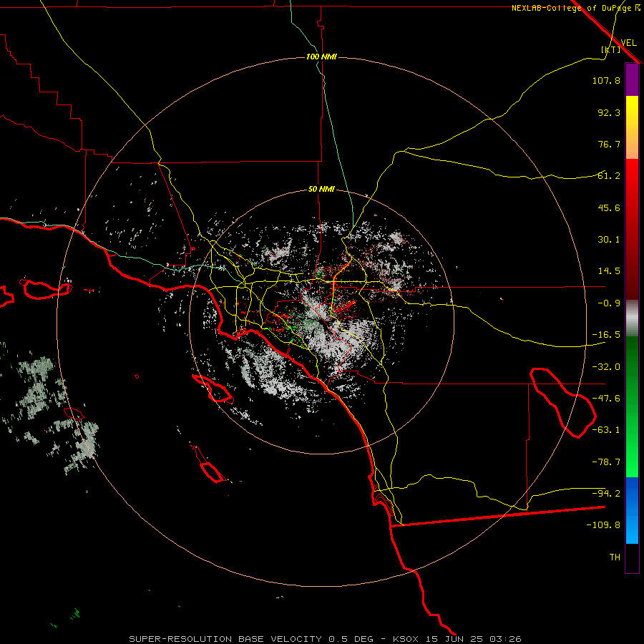The height and width of the screenshot is (644, 644).
Task: Click the -94.2 legend value
Action: click(606, 494)
